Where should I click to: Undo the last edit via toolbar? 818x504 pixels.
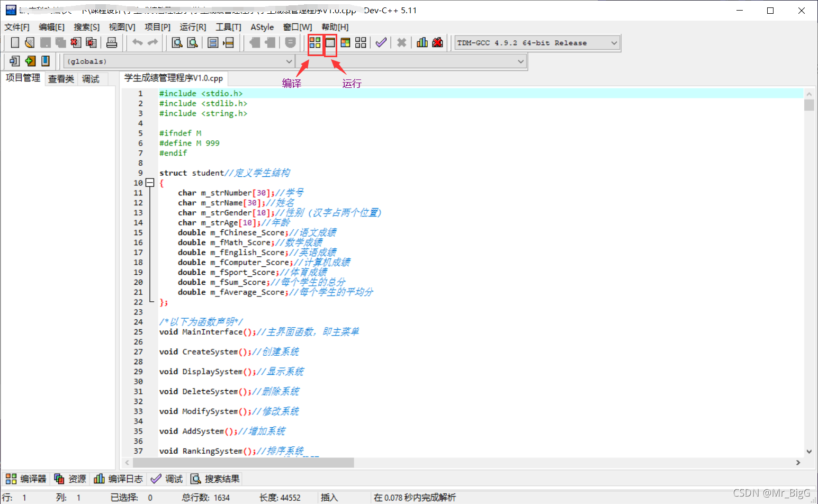(138, 43)
